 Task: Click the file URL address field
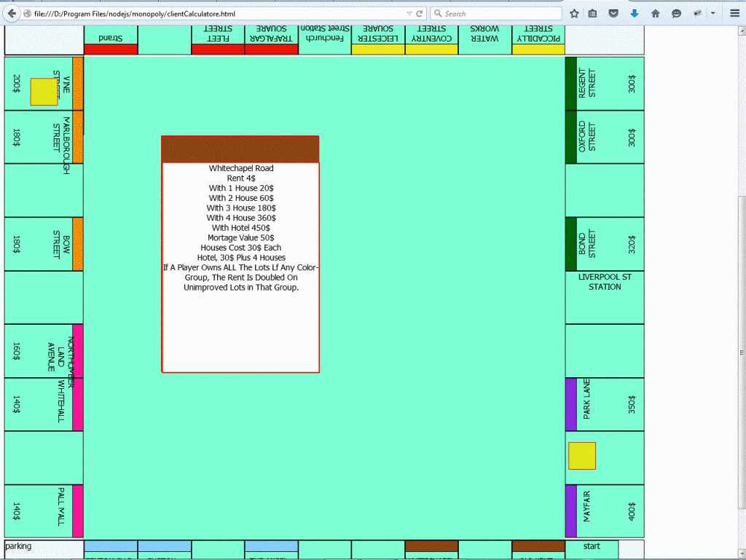219,14
